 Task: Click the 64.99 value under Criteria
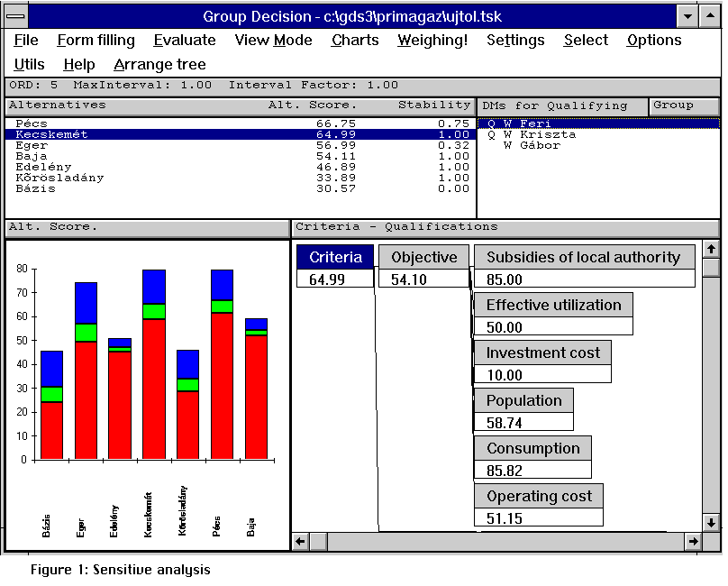tap(335, 279)
